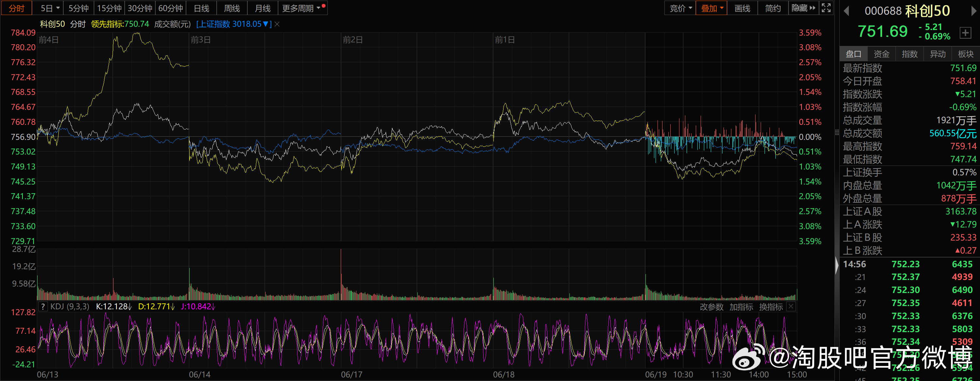Open the 叠加 overlay dropdown
980x381 pixels.
click(x=711, y=8)
